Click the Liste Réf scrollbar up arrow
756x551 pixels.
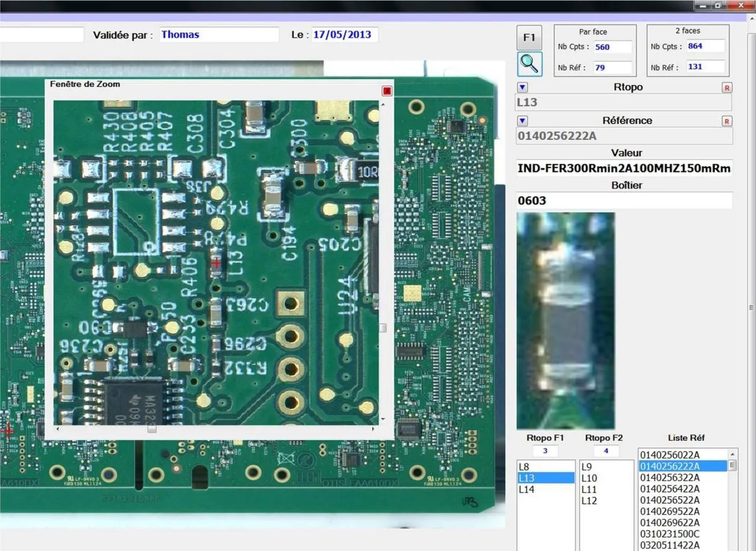pyautogui.click(x=732, y=454)
